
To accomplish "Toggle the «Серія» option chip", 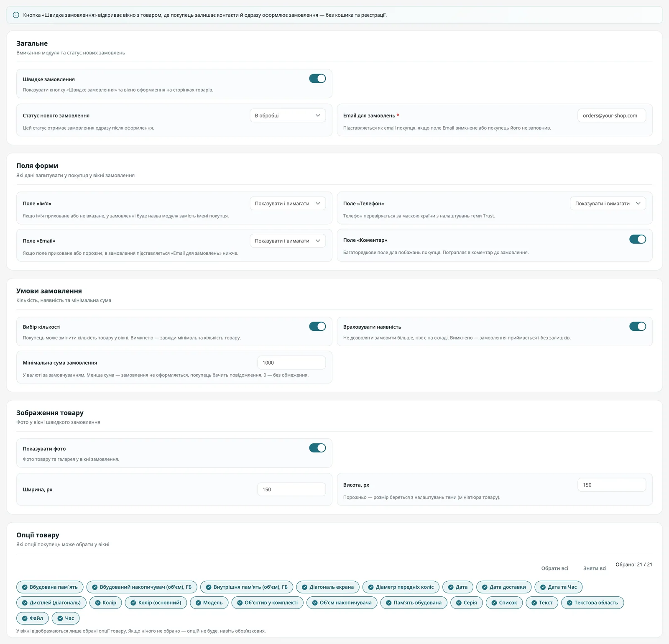I will click(467, 603).
